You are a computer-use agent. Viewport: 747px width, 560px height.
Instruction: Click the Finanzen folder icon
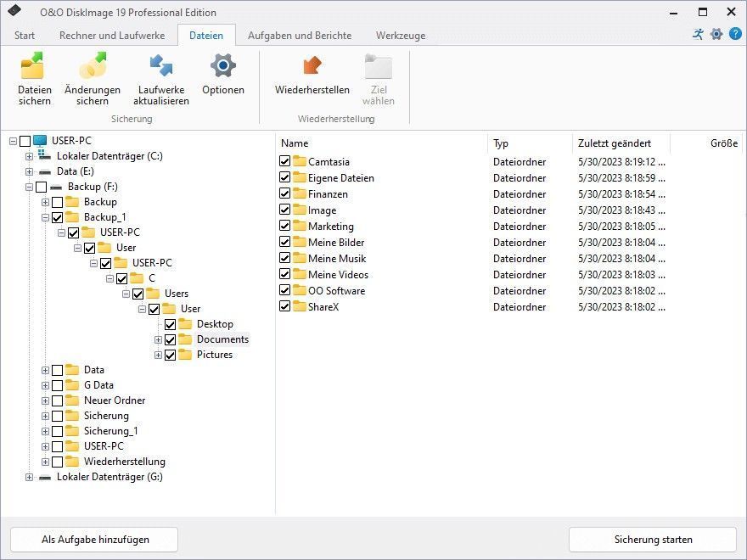click(x=300, y=193)
